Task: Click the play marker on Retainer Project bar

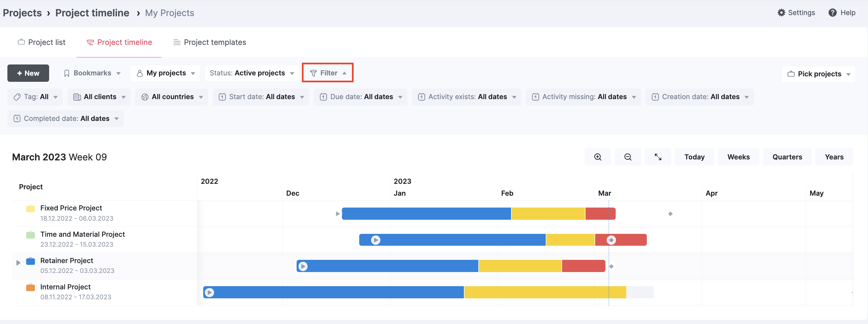Action: [303, 266]
